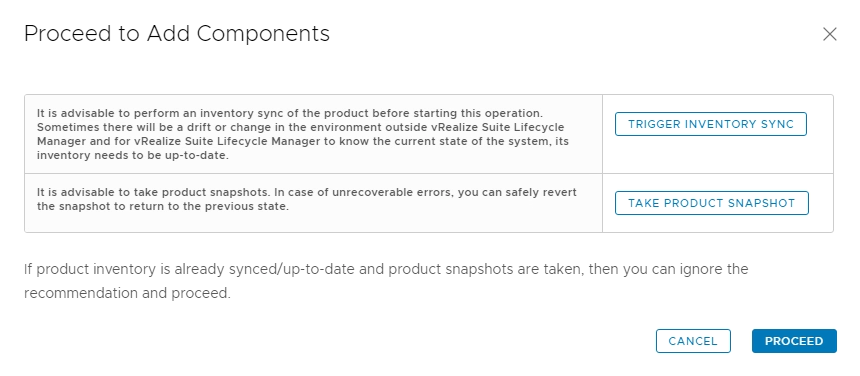Image resolution: width=860 pixels, height=376 pixels.
Task: Click the footer note about ignoring the recommendation
Action: [386, 281]
